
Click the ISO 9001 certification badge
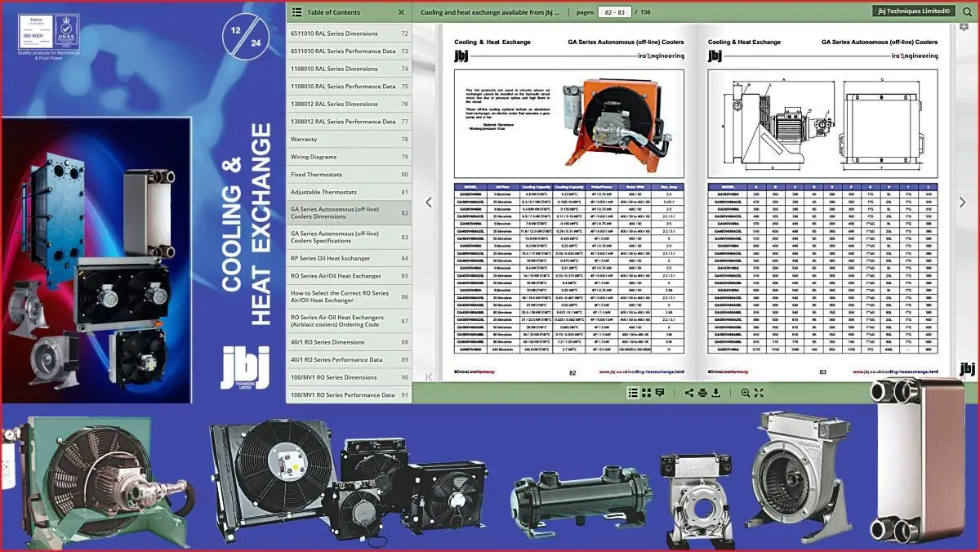click(x=33, y=33)
